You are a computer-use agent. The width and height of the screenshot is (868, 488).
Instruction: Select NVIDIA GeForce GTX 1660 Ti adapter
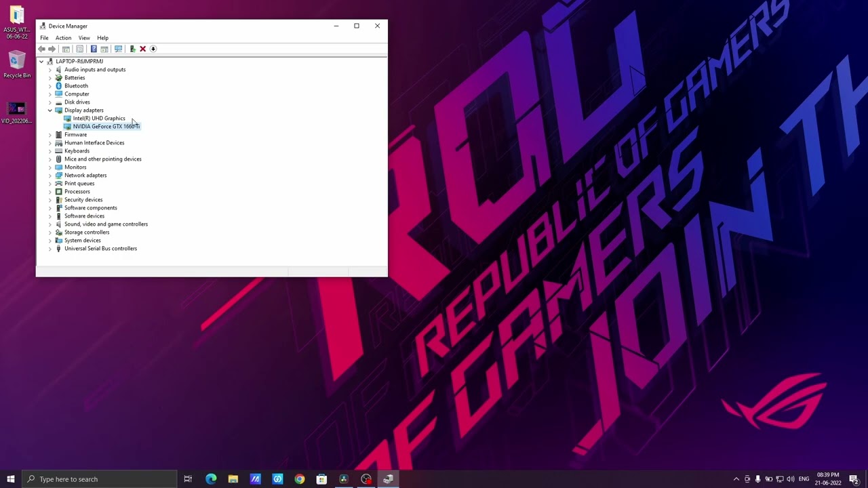click(x=106, y=127)
